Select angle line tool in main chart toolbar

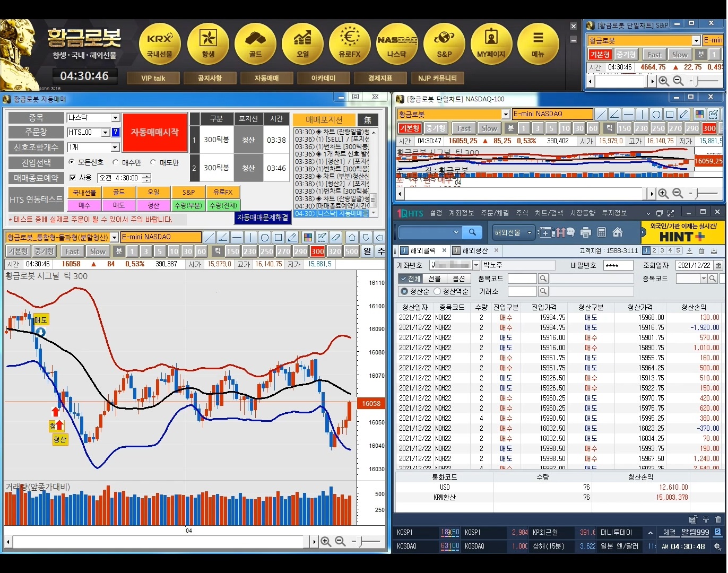(223, 237)
